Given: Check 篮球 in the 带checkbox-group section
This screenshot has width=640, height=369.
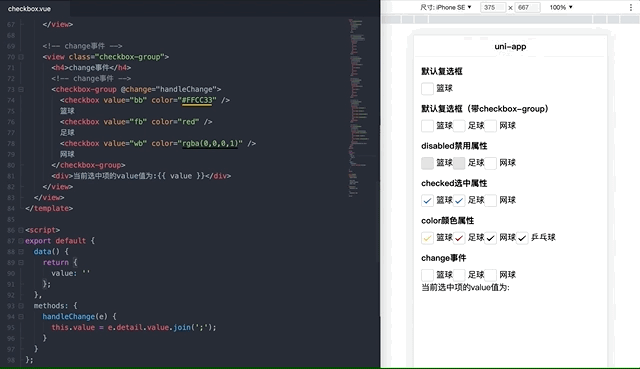Looking at the screenshot, I should pyautogui.click(x=427, y=126).
